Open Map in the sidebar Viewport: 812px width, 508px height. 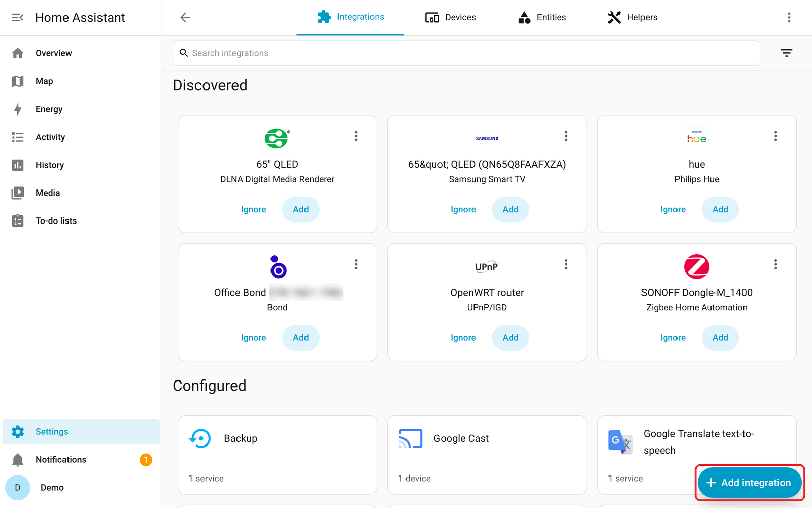click(x=81, y=81)
